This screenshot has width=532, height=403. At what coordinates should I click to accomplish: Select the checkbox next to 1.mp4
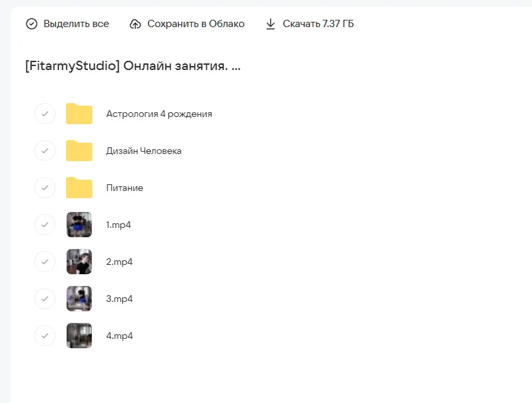[x=44, y=225]
